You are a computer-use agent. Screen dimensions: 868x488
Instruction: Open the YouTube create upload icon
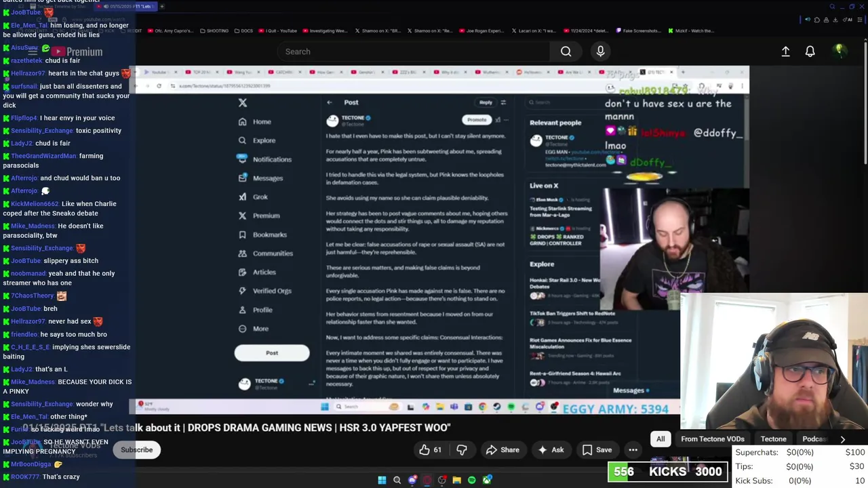point(785,52)
